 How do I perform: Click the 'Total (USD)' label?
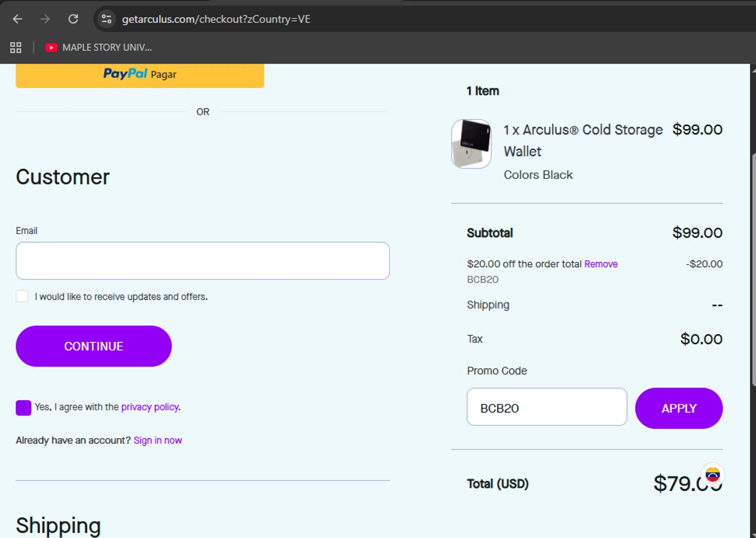tap(497, 484)
